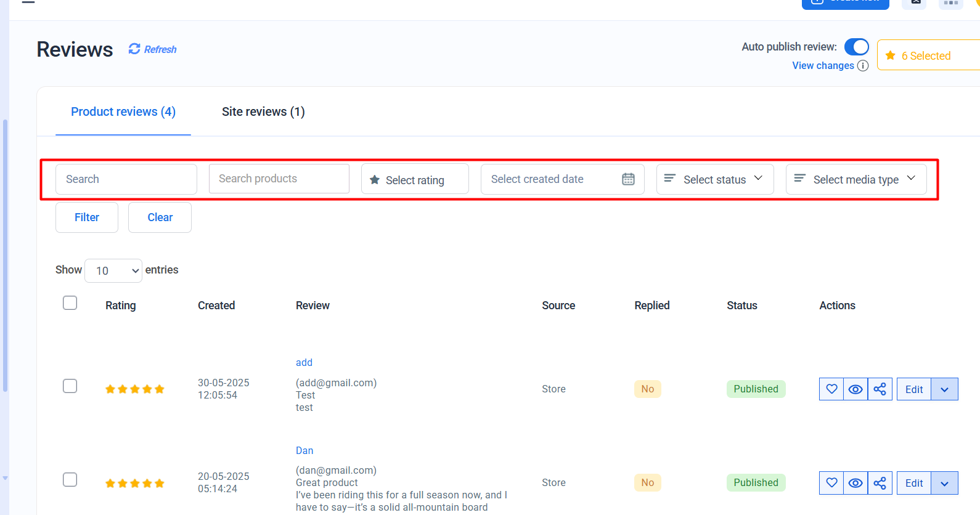Expand the Show entries count dropdown

pyautogui.click(x=113, y=271)
